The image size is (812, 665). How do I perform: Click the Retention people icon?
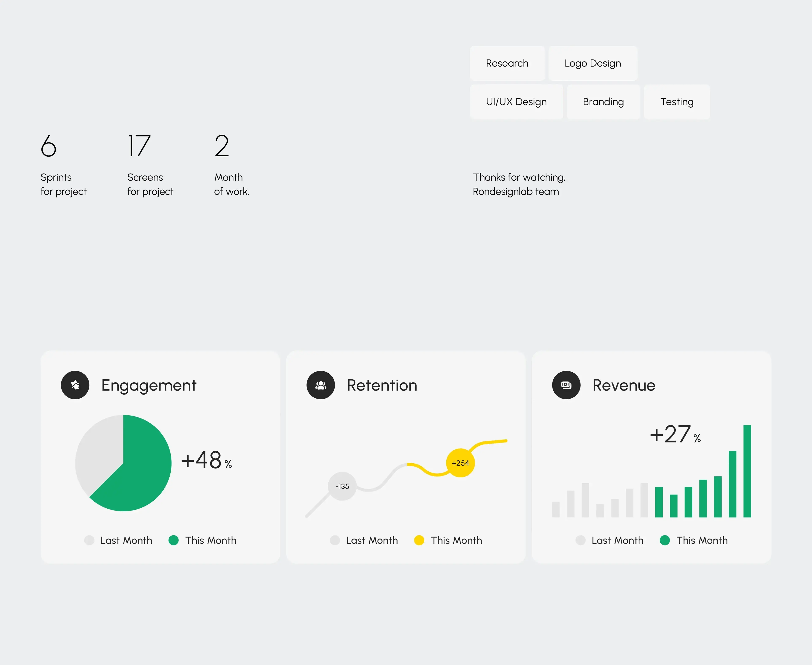[x=321, y=385]
